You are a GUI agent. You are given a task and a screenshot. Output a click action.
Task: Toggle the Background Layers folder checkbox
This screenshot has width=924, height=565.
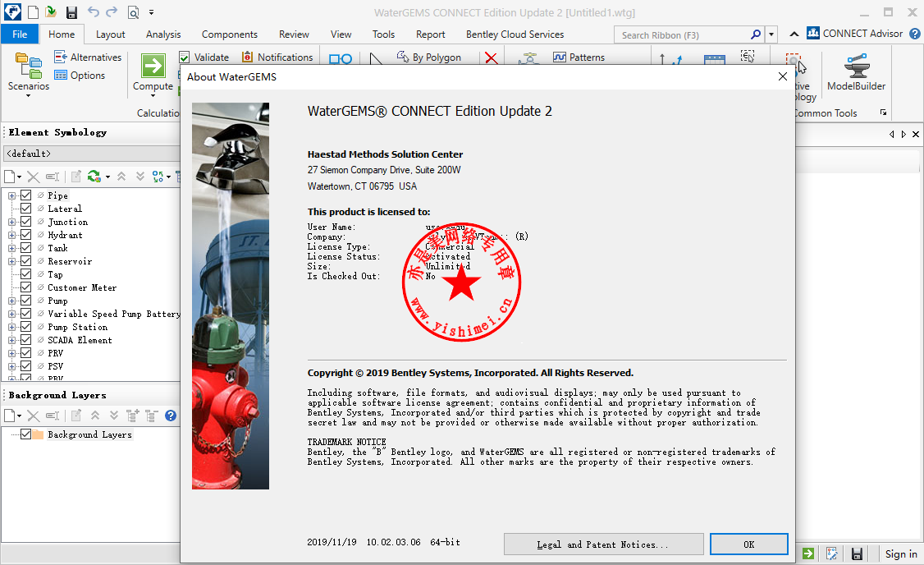click(x=26, y=434)
